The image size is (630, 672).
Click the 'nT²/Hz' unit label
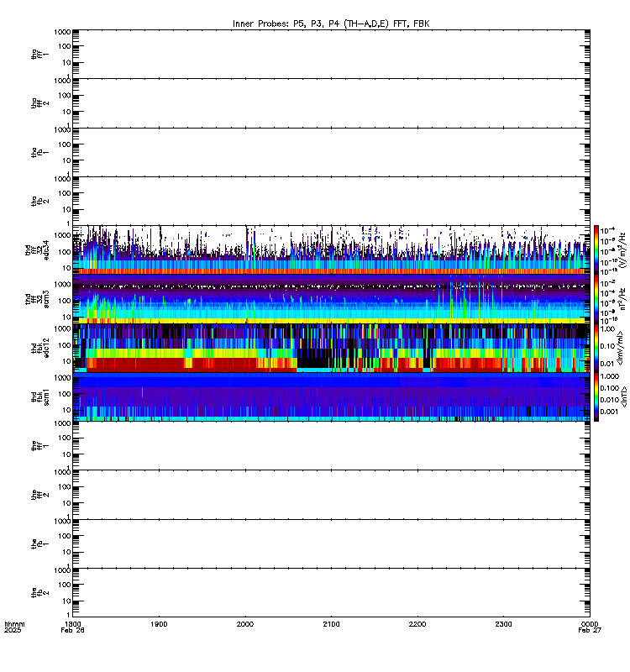(x=622, y=299)
